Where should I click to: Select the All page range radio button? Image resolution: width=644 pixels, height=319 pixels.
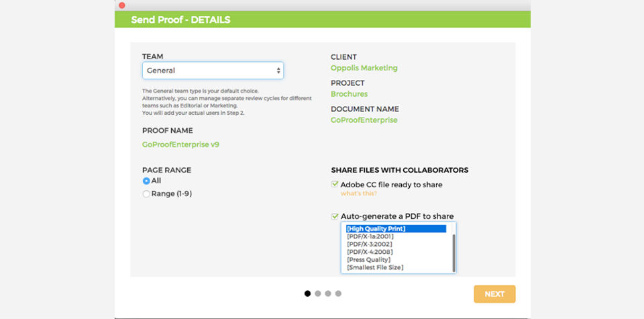point(146,181)
